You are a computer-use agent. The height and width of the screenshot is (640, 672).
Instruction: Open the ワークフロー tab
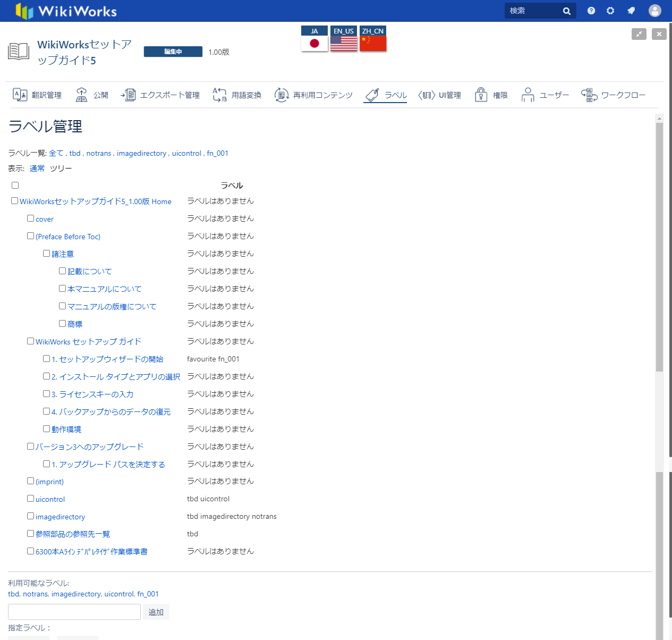[614, 95]
